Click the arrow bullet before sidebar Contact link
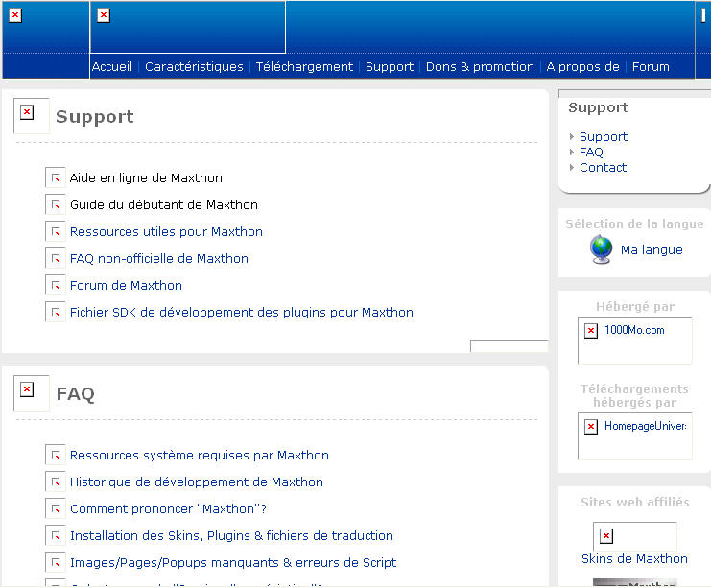 coord(572,167)
